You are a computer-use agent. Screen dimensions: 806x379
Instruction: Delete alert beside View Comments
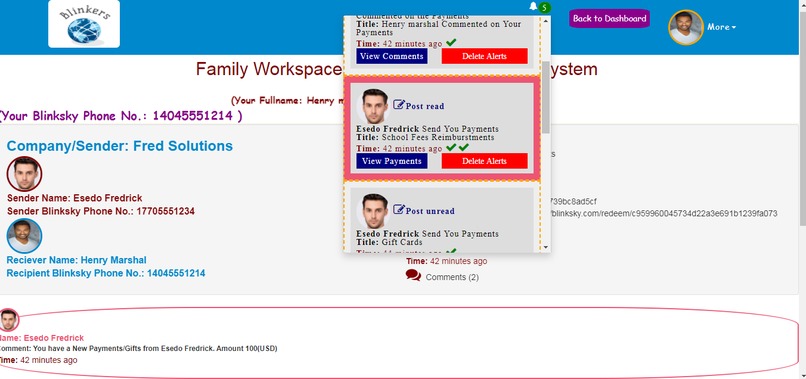(x=484, y=56)
